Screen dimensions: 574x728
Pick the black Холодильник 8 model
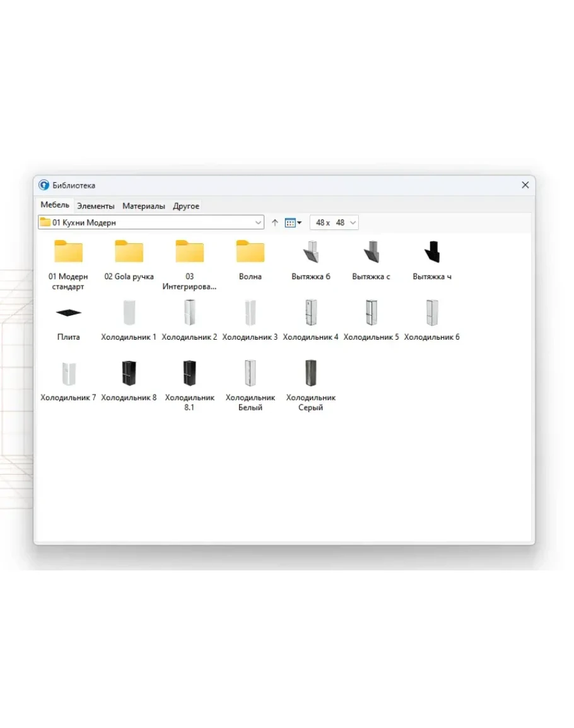(129, 373)
